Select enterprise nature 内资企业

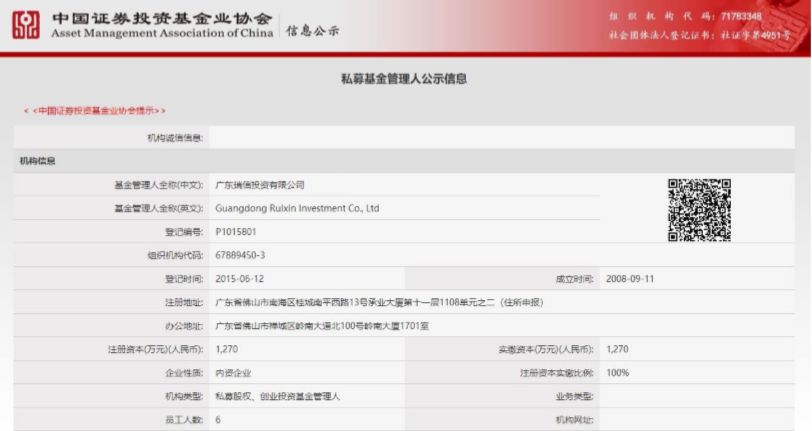pos(233,372)
